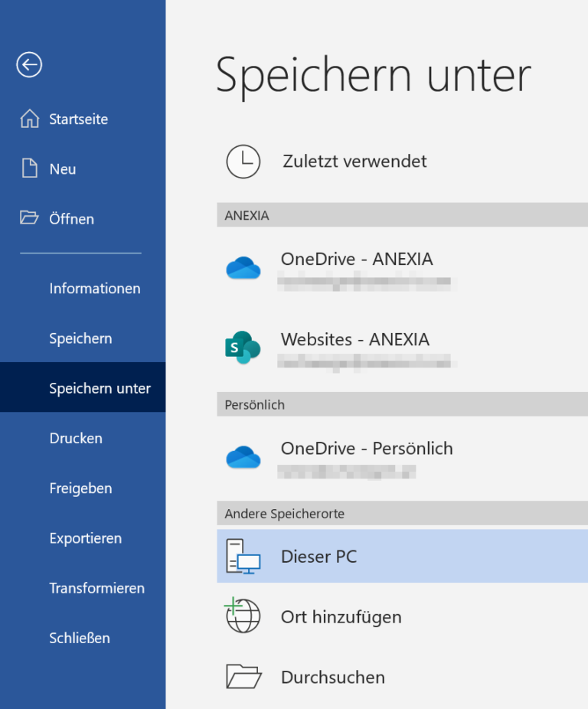Click the Zuletzt verwendet clock icon
Image resolution: width=588 pixels, height=709 pixels.
click(243, 162)
